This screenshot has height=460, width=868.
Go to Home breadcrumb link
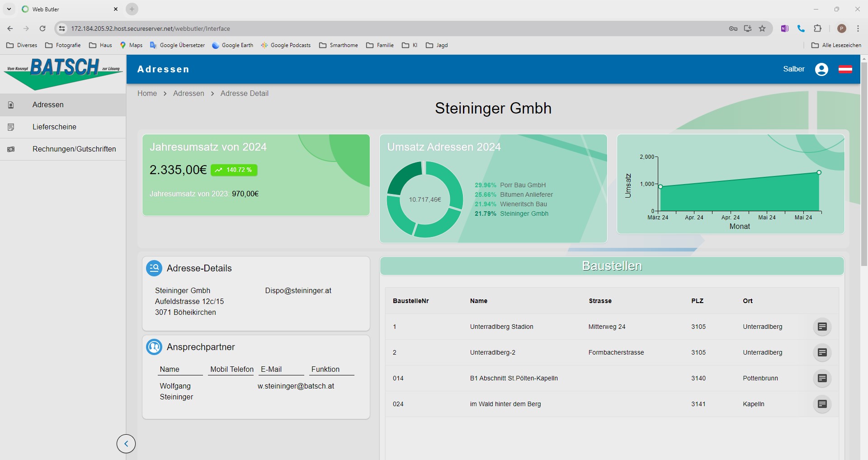click(147, 93)
